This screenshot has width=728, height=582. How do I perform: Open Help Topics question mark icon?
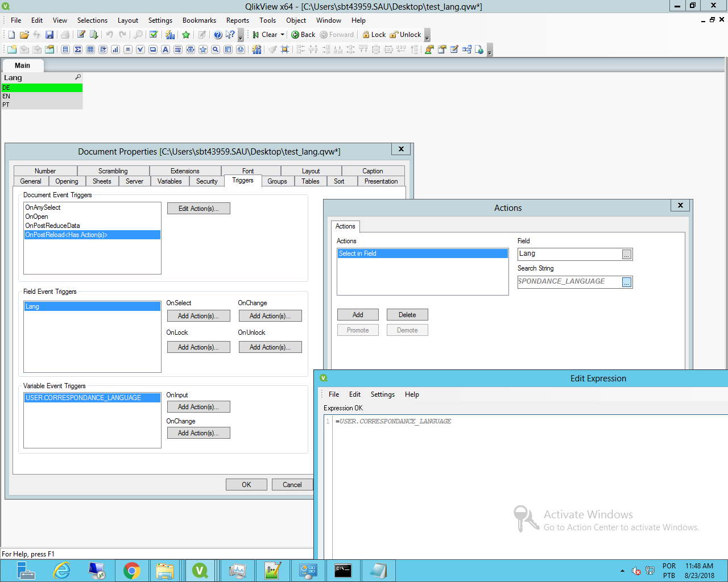(x=218, y=35)
